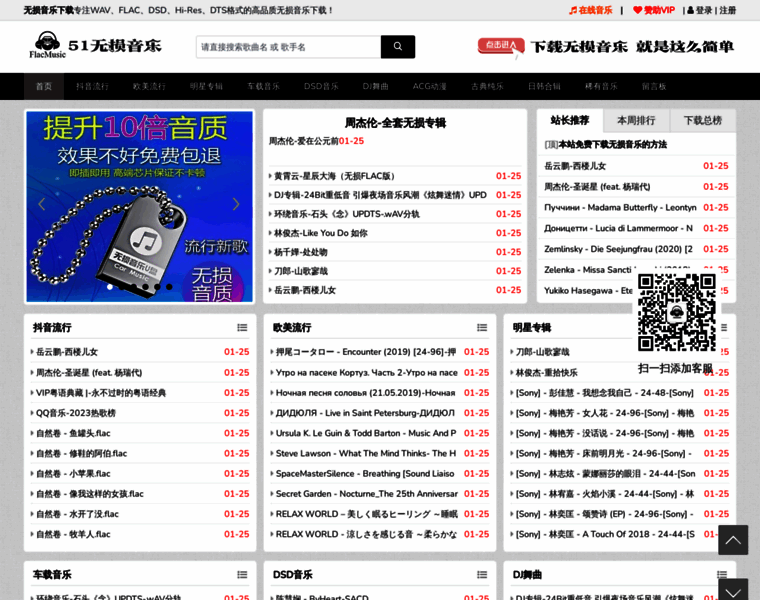Open Secret Garden - Nocturne entry
Screen dimensions: 760x600
point(367,494)
